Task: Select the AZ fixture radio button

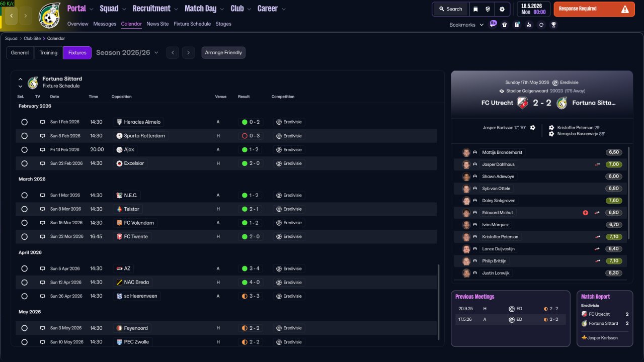Action: [x=24, y=269]
